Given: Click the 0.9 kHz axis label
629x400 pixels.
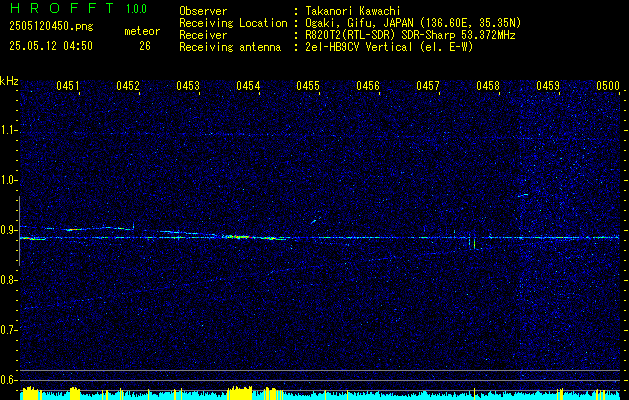Looking at the screenshot, I should click(x=7, y=230).
